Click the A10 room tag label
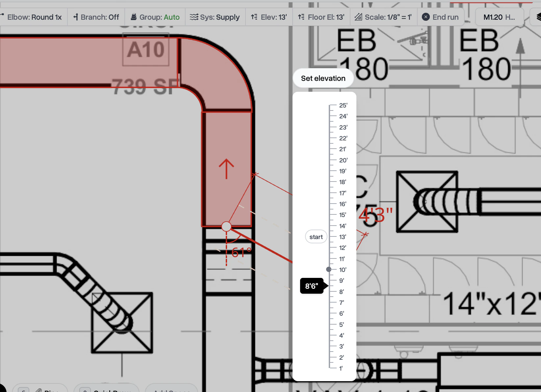Image resolution: width=541 pixels, height=392 pixels. pos(146,49)
